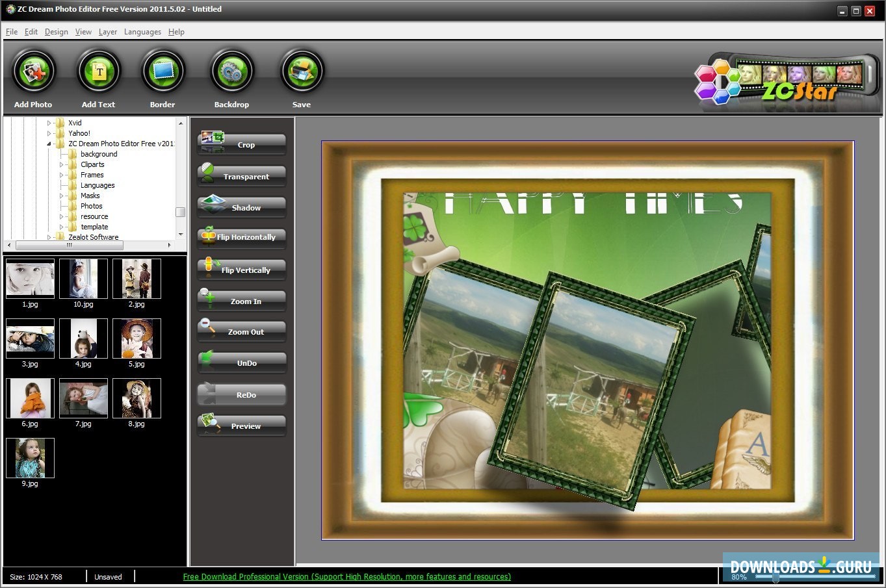Viewport: 886px width, 588px height.
Task: Click the Zoom In tool button
Action: [242, 300]
